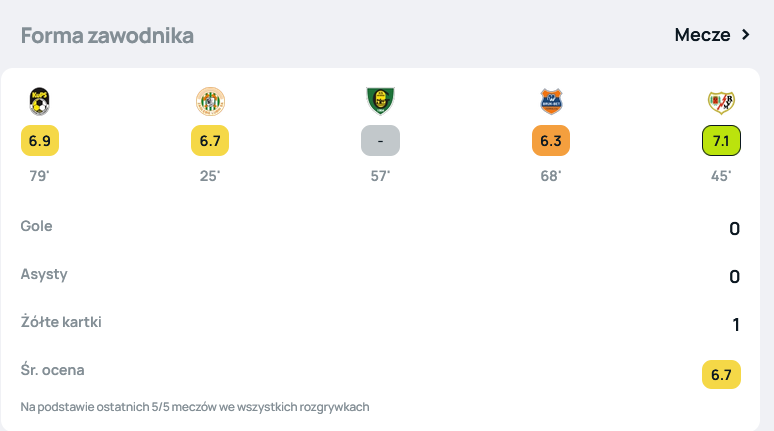This screenshot has height=431, width=774.
Task: Click the 45' minutes played label
Action: (721, 176)
